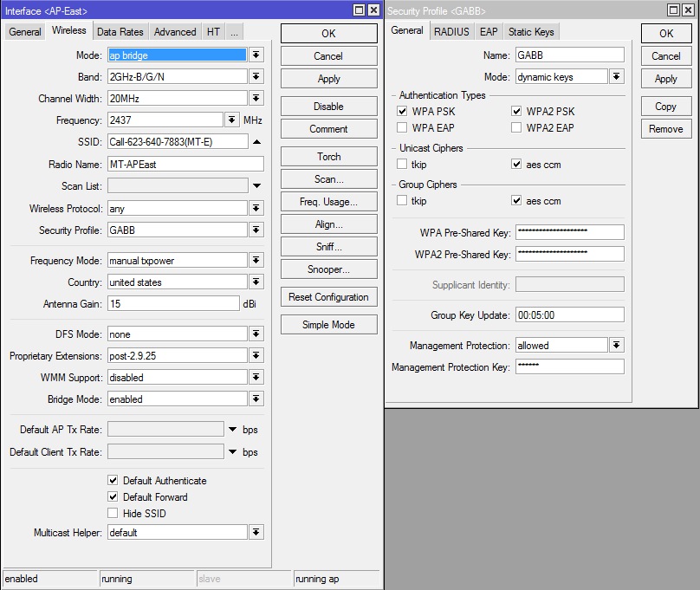Click the Torch button
The height and width of the screenshot is (590, 700).
(x=327, y=157)
